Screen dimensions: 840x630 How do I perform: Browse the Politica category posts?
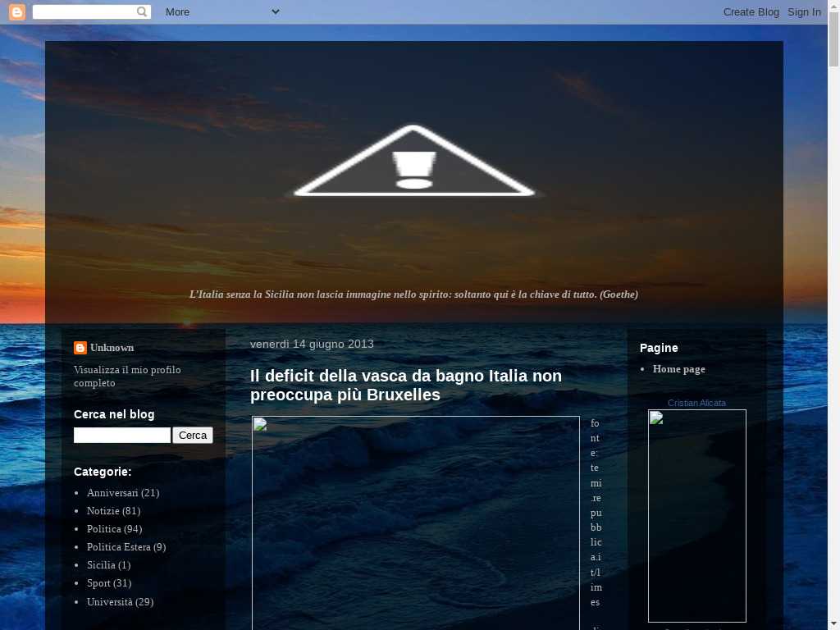pyautogui.click(x=103, y=529)
